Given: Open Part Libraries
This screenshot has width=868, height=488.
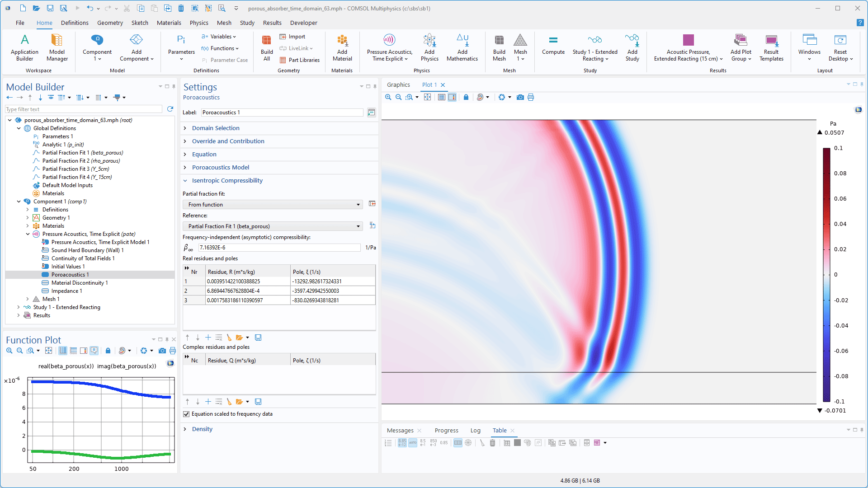Looking at the screenshot, I should tap(299, 60).
